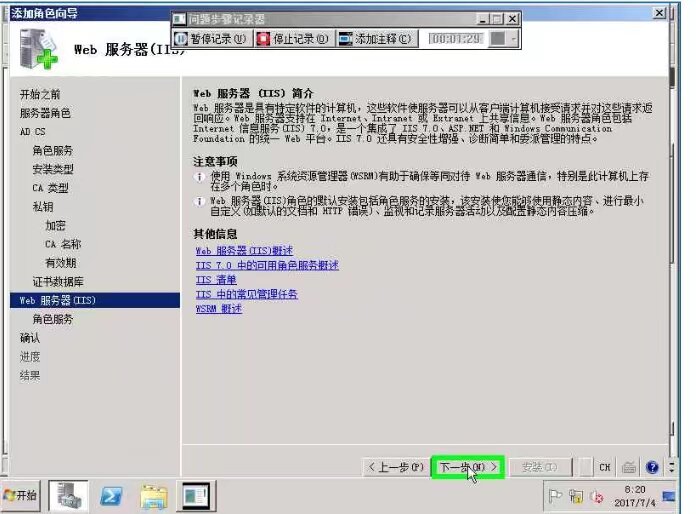Add a comment in Problem Steps Recorder
This screenshot has height=514, width=696.
point(376,39)
